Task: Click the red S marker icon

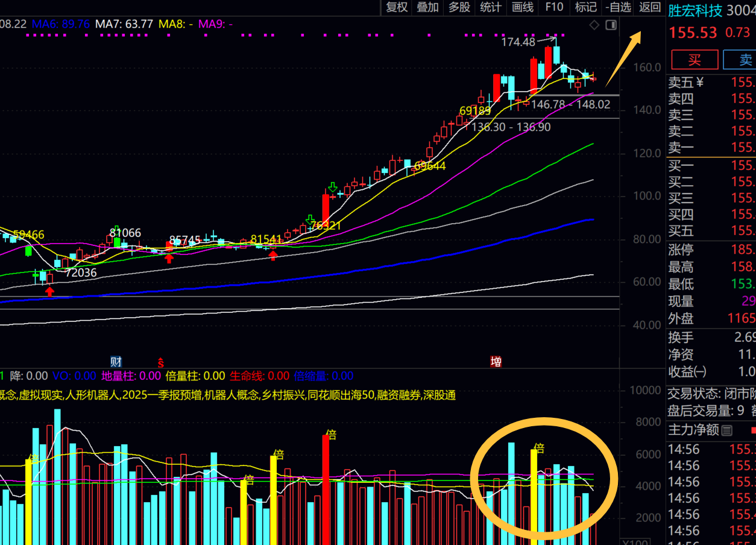Action: pos(160,362)
